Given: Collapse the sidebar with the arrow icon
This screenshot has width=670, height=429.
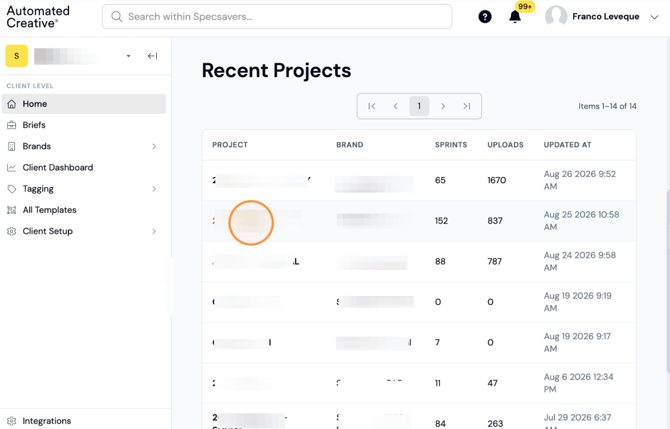Looking at the screenshot, I should click(153, 56).
